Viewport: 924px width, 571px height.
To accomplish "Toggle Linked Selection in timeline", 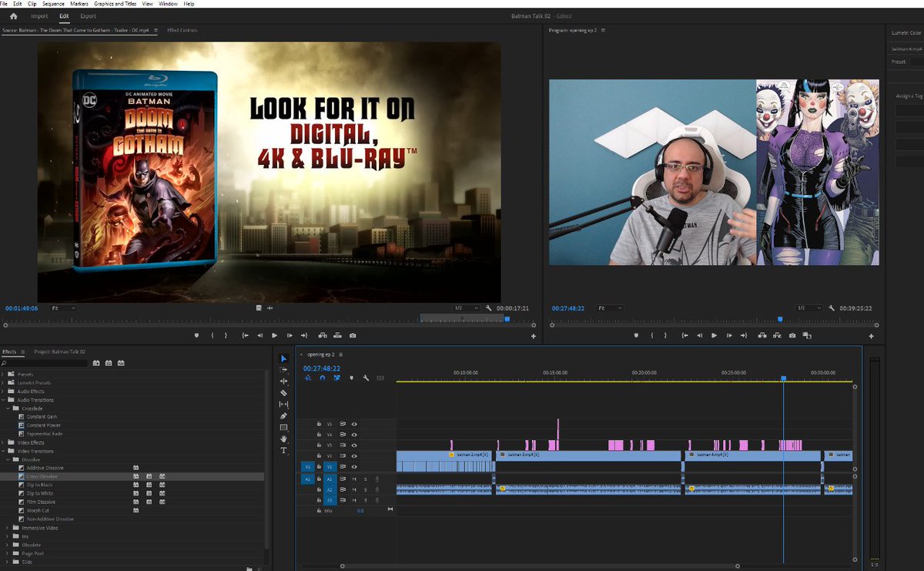I will pos(337,378).
